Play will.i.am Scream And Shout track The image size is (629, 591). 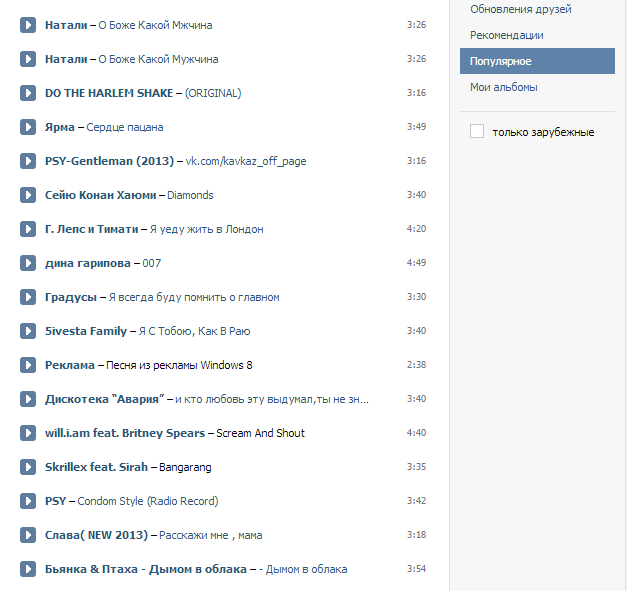click(28, 433)
